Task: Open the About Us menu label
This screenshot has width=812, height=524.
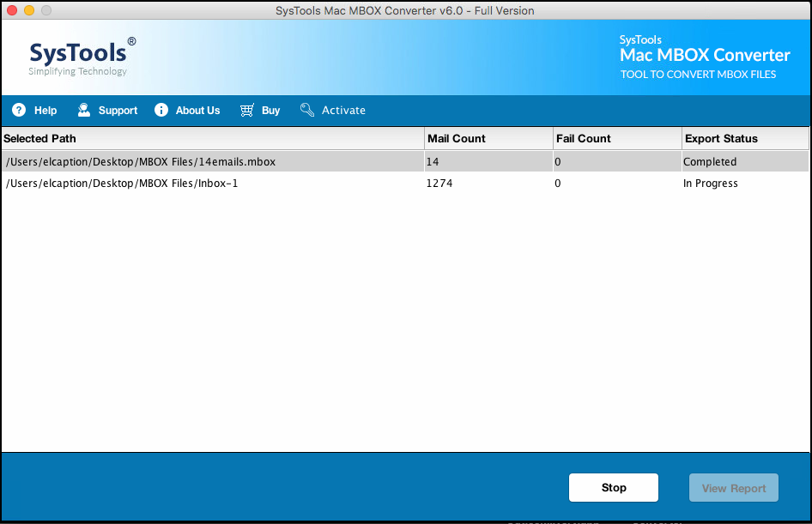Action: click(197, 110)
